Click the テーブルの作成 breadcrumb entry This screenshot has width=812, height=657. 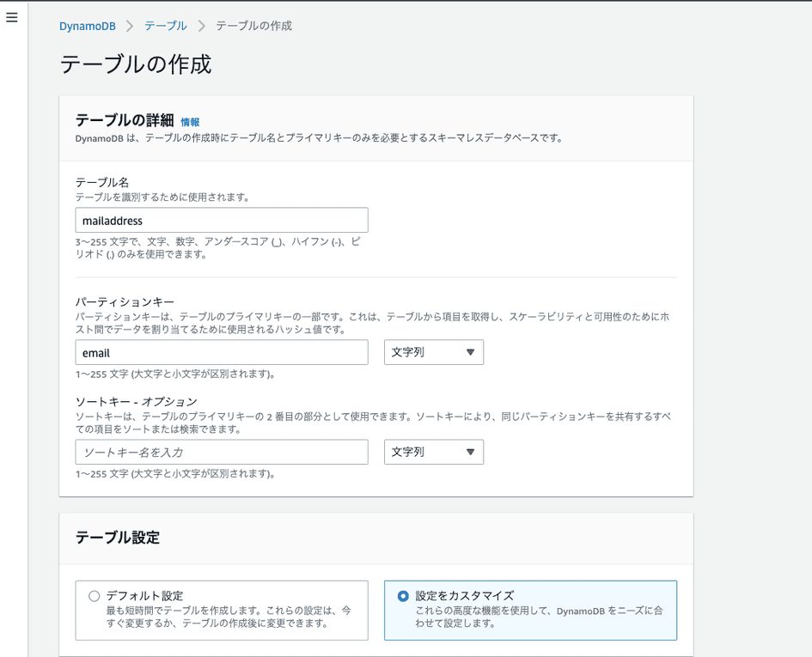pos(253,26)
